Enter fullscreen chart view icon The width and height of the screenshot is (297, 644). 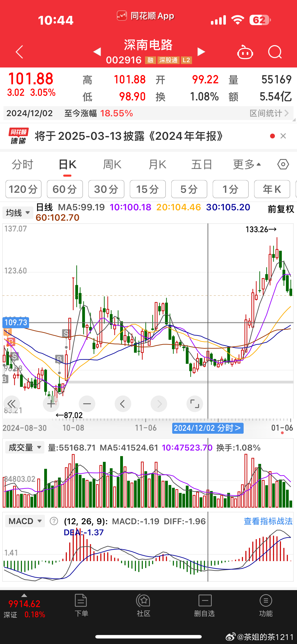coord(195,404)
